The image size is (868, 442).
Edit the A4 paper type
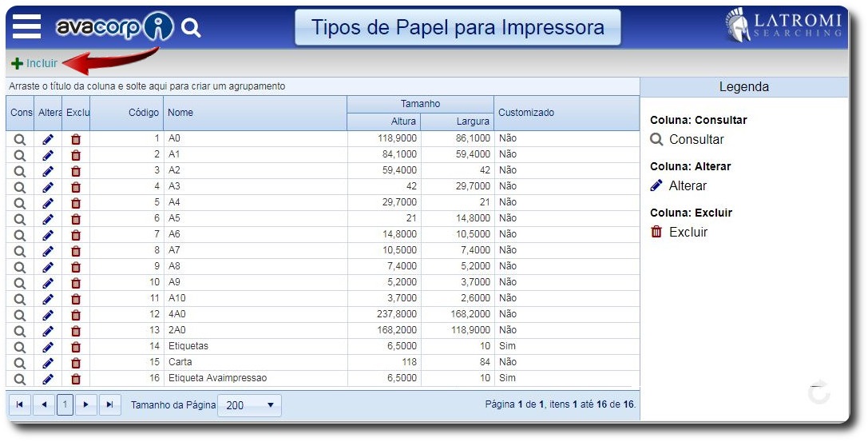tap(48, 203)
